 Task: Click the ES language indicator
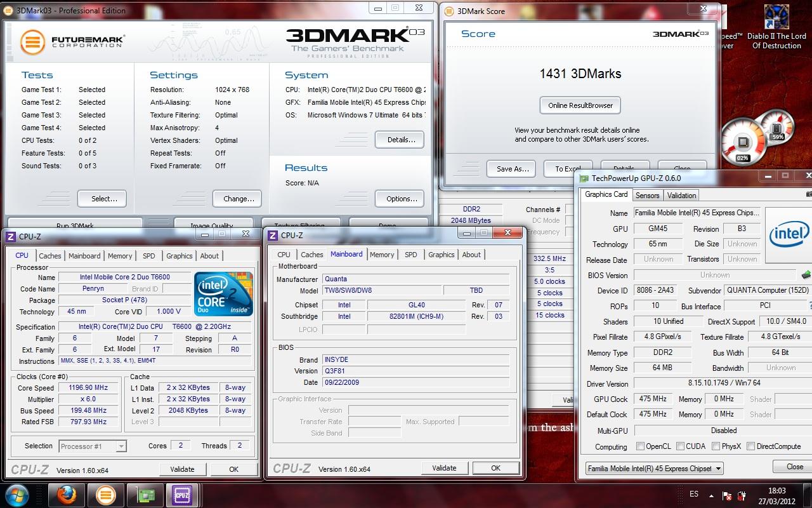[694, 494]
